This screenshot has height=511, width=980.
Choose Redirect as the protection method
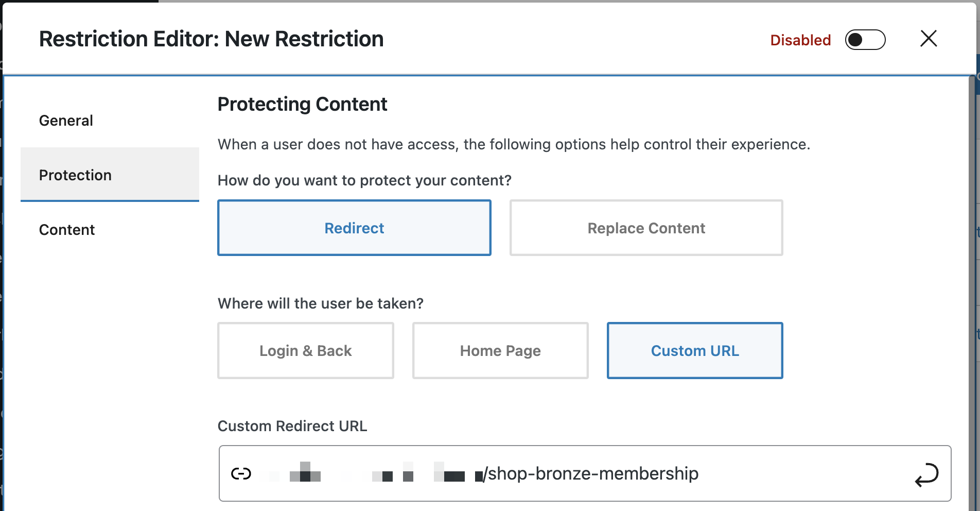(354, 228)
